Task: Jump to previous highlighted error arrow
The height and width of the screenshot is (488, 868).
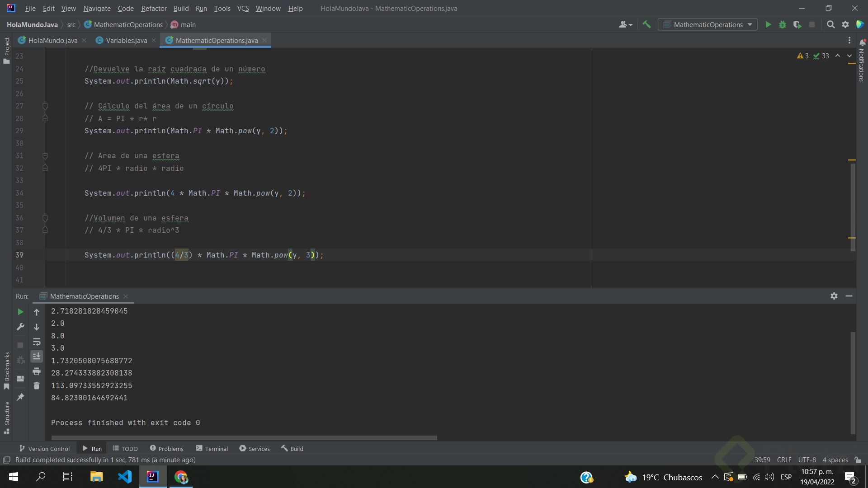Action: coord(838,56)
